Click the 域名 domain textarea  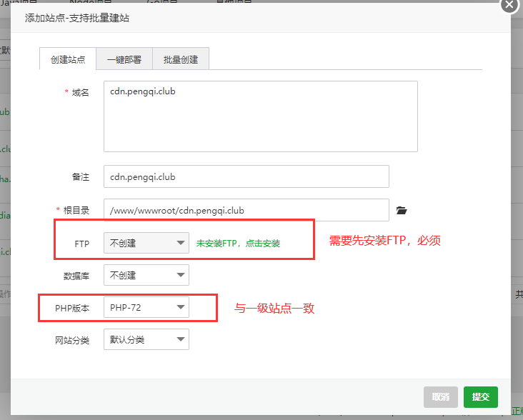(x=261, y=116)
